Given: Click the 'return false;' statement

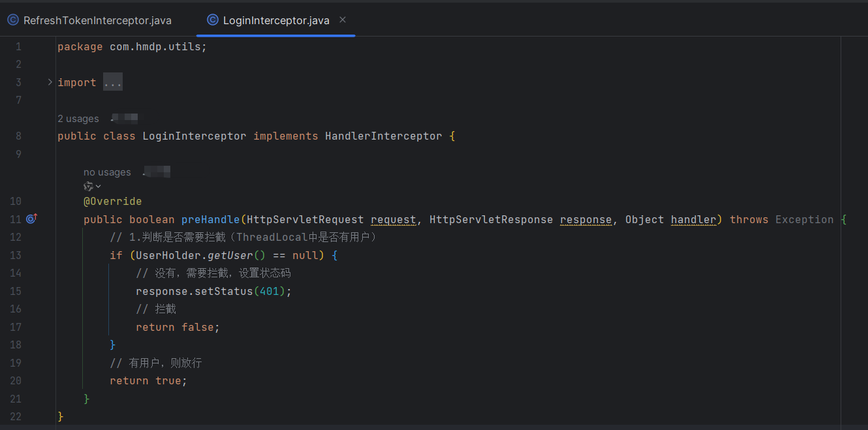Looking at the screenshot, I should (178, 328).
